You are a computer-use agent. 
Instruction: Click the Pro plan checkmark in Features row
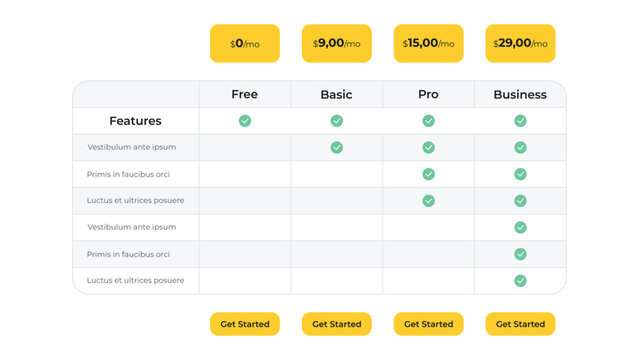(428, 121)
